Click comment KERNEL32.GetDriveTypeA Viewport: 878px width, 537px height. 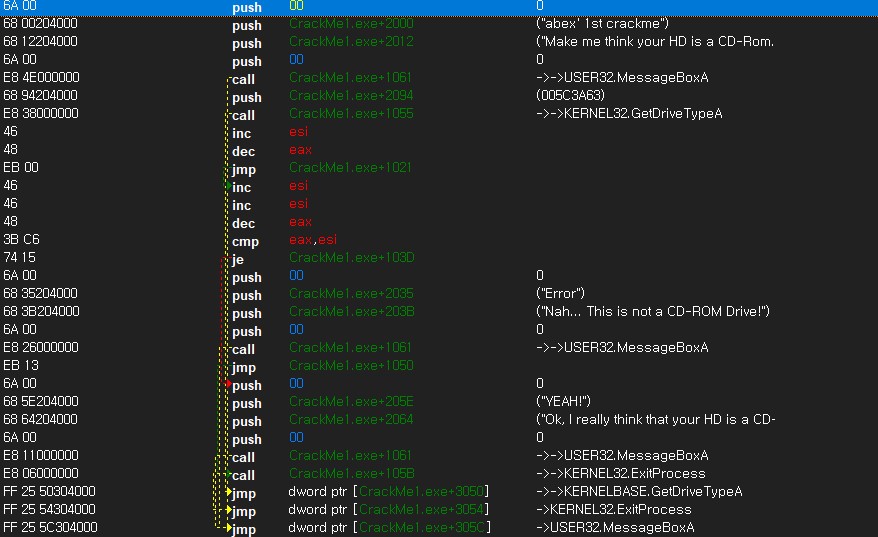tap(629, 113)
